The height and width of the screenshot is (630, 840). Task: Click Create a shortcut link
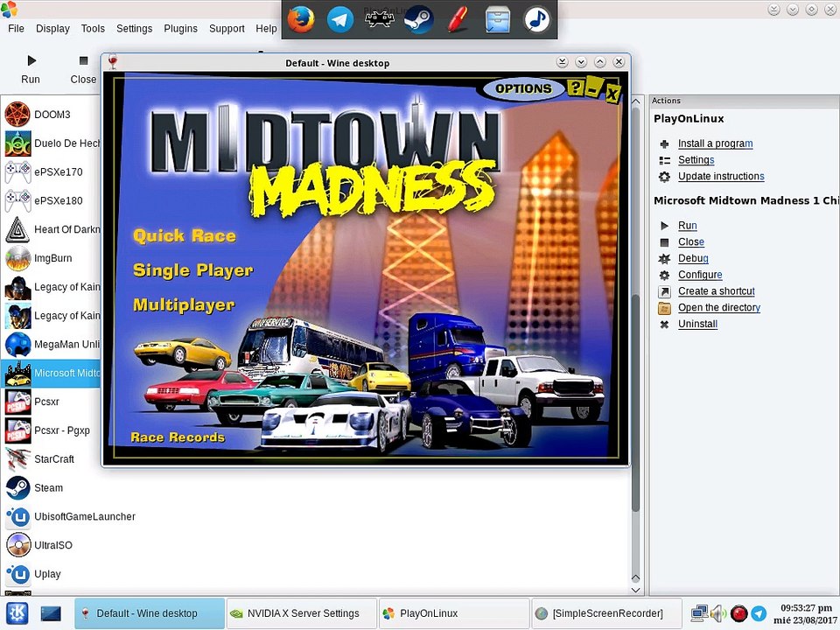(x=717, y=290)
